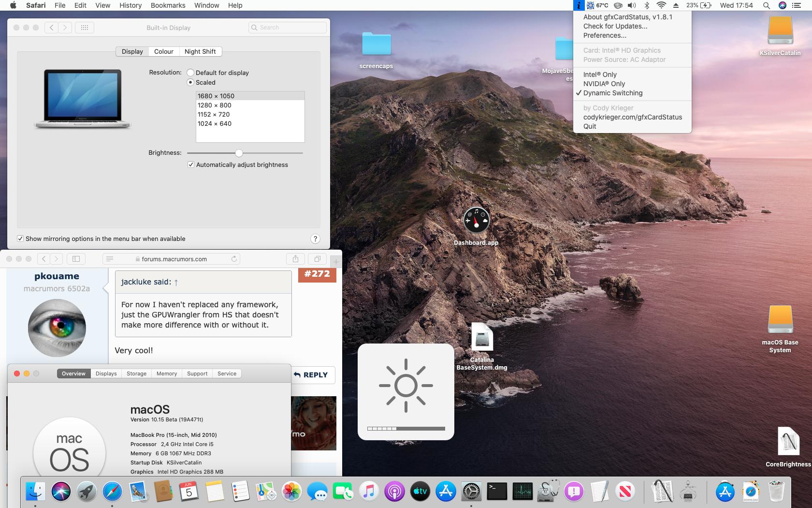
Task: Click Safari sidebar toggle button
Action: click(76, 259)
